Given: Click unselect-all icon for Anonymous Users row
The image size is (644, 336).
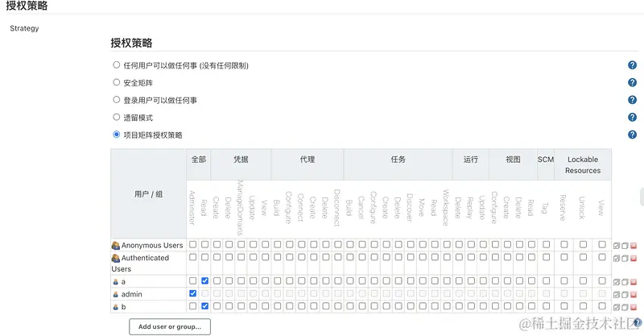Looking at the screenshot, I should pos(625,246).
